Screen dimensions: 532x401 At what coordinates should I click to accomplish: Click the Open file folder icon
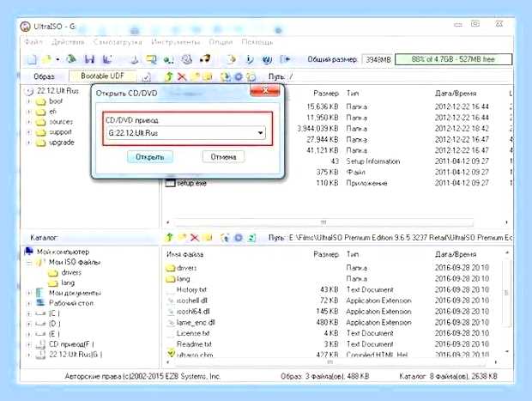point(46,60)
